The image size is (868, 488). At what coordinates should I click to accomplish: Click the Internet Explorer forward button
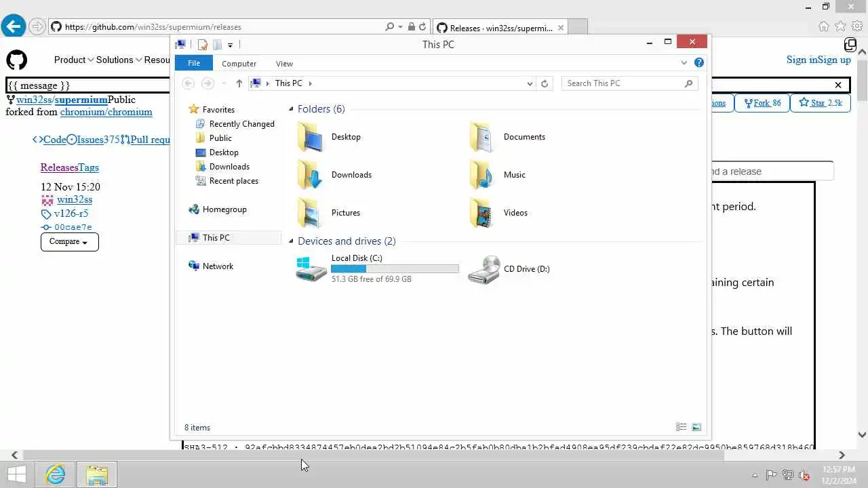(37, 26)
